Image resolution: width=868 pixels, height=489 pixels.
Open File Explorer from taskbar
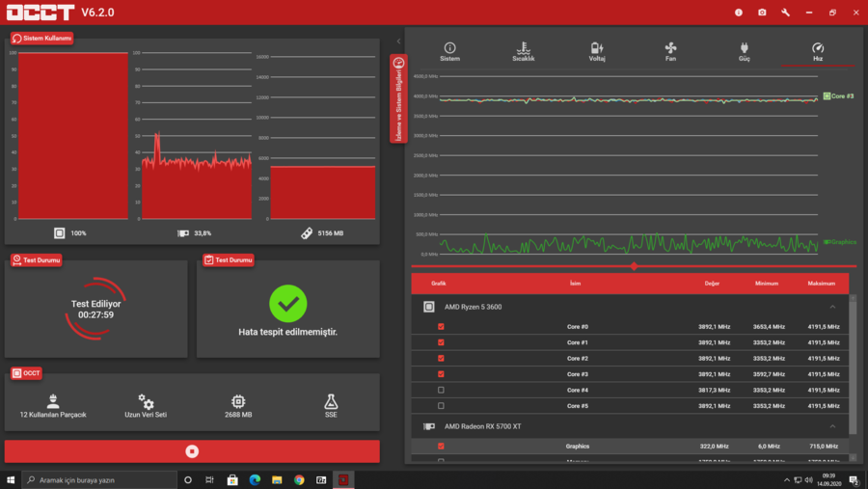[277, 479]
